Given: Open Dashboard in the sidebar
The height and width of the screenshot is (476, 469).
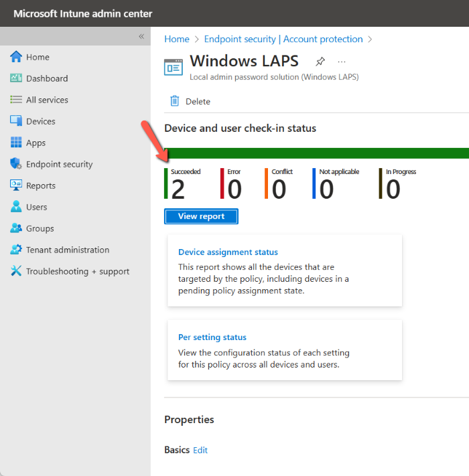Looking at the screenshot, I should tap(47, 78).
